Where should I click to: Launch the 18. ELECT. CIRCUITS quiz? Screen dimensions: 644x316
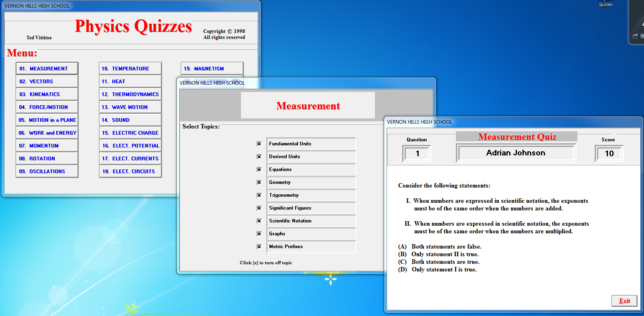tap(130, 171)
